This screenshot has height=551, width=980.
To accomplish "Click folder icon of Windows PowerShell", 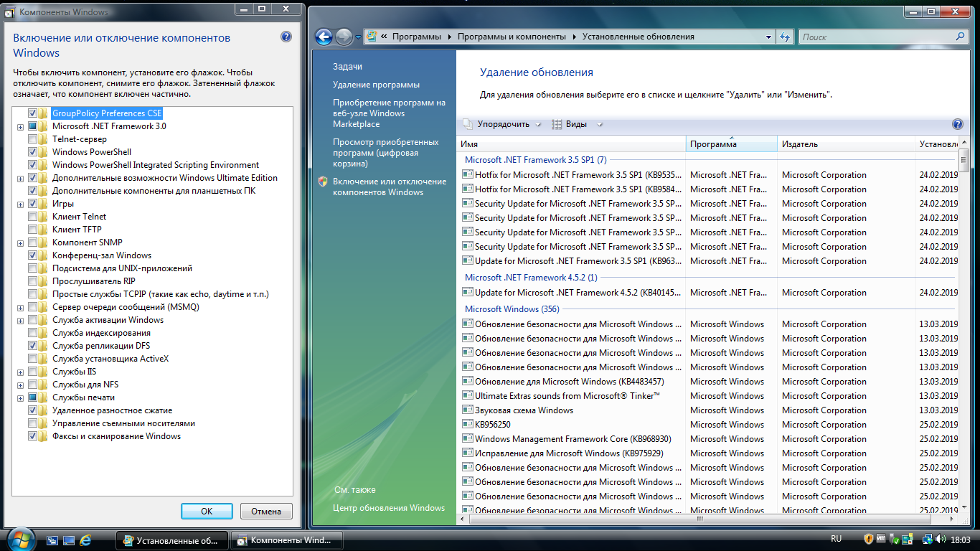I will tap(44, 152).
